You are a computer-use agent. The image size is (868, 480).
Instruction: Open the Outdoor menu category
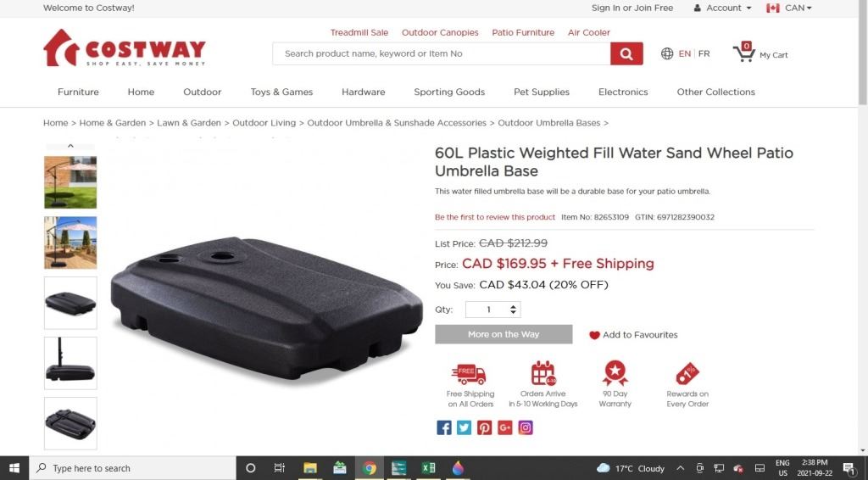click(202, 92)
